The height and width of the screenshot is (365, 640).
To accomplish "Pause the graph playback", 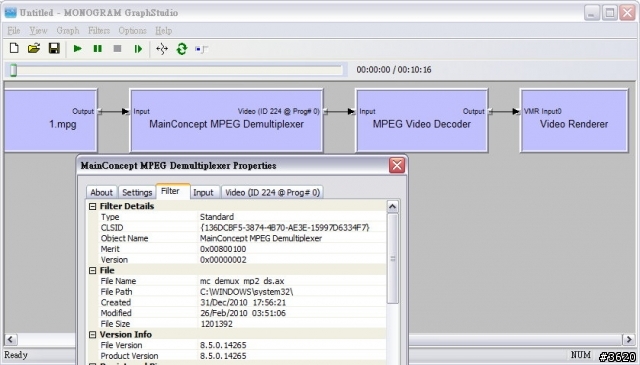I will click(x=98, y=49).
